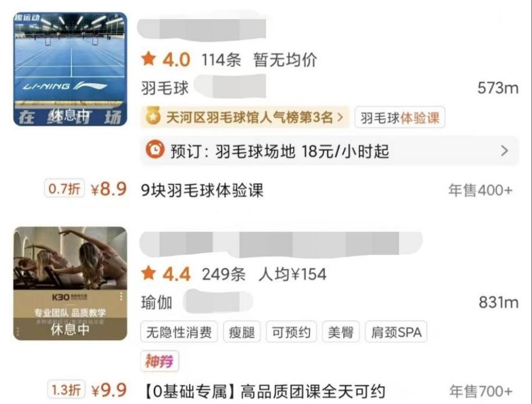Select the 瘦腿 tag

point(242,332)
